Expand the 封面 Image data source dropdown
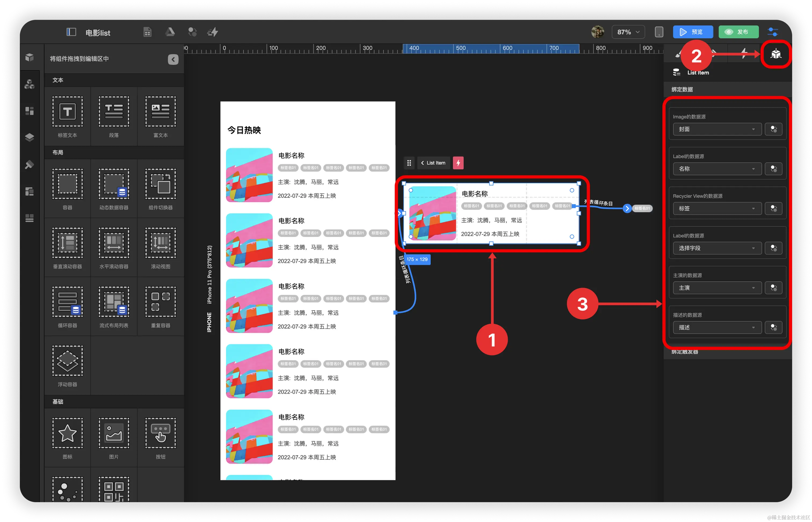This screenshot has height=522, width=812. pos(717,129)
